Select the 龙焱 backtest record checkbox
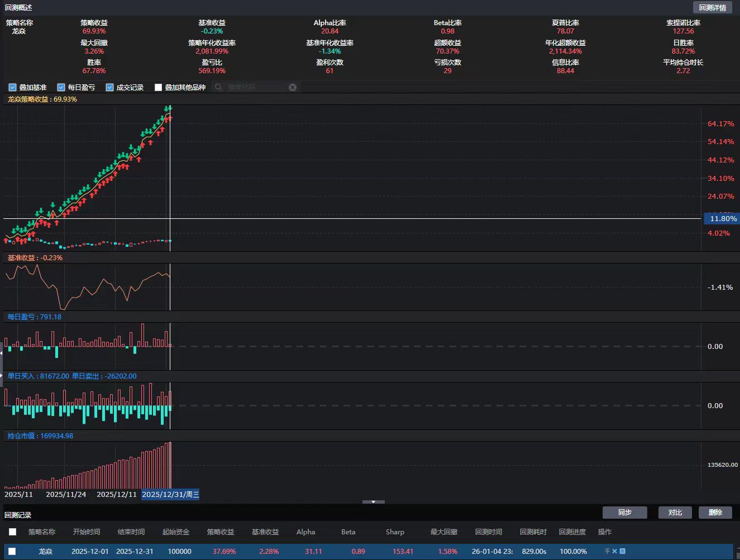 pos(12,551)
